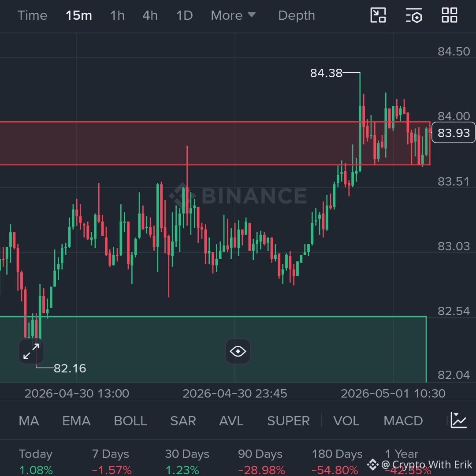Toggle the BOLL indicator

click(130, 421)
